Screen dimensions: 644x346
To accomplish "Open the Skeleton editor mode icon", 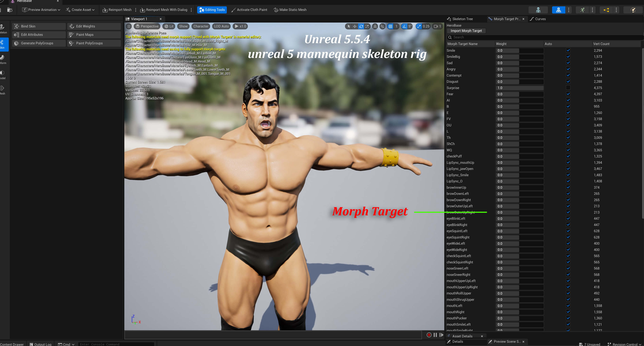I will pyautogui.click(x=538, y=10).
